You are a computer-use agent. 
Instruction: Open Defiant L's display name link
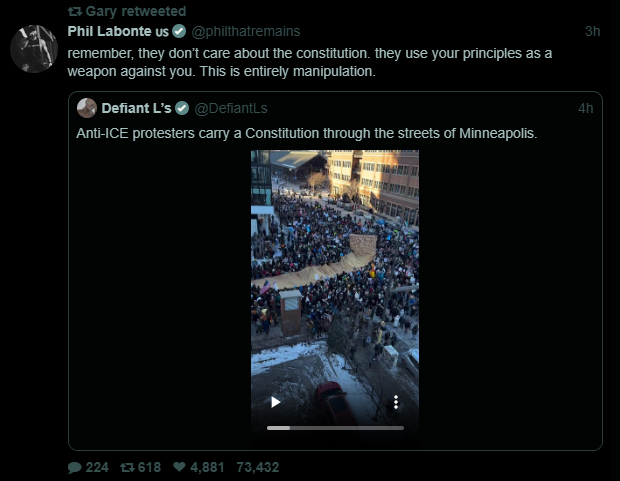coord(136,108)
